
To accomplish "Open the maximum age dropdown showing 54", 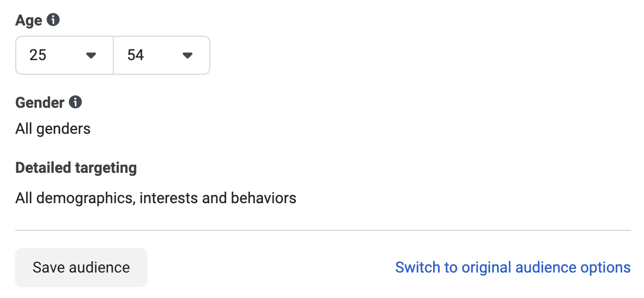I will [x=162, y=55].
